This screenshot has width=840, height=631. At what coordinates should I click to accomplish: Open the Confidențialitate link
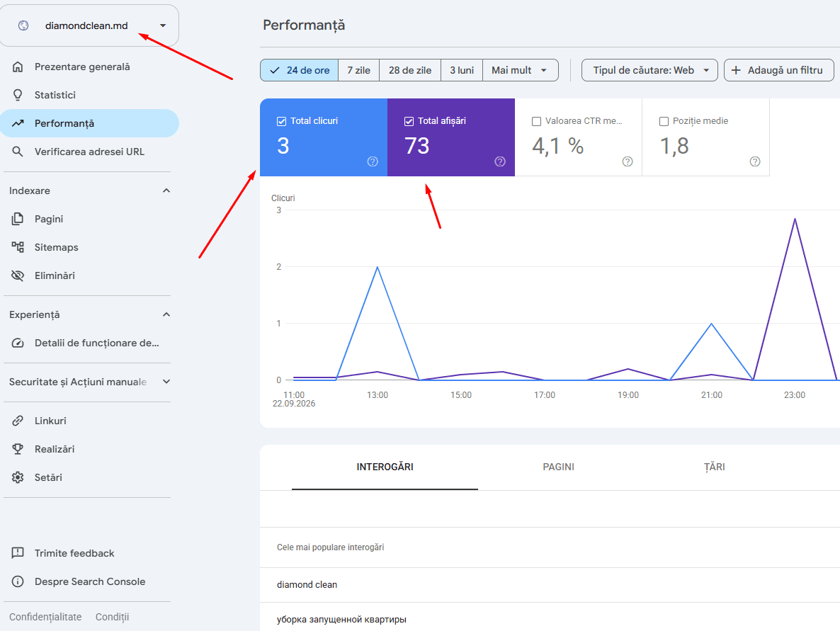tap(45, 617)
